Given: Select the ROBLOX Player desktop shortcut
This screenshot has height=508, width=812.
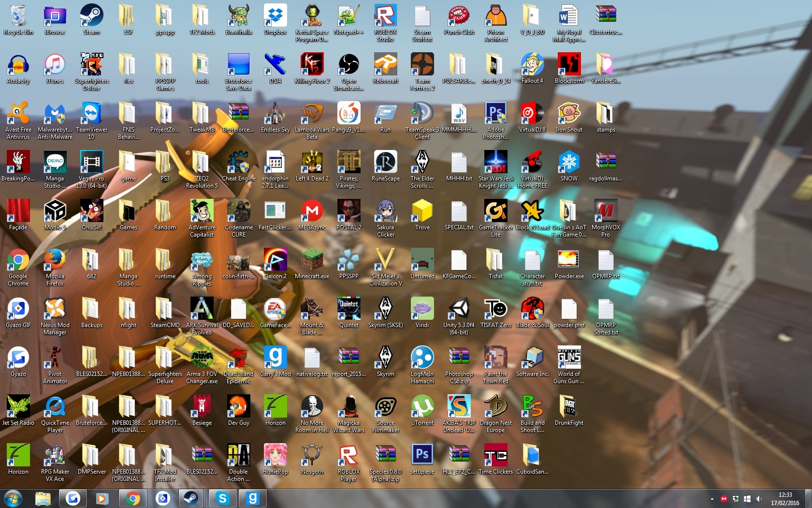Looking at the screenshot, I should 349,463.
